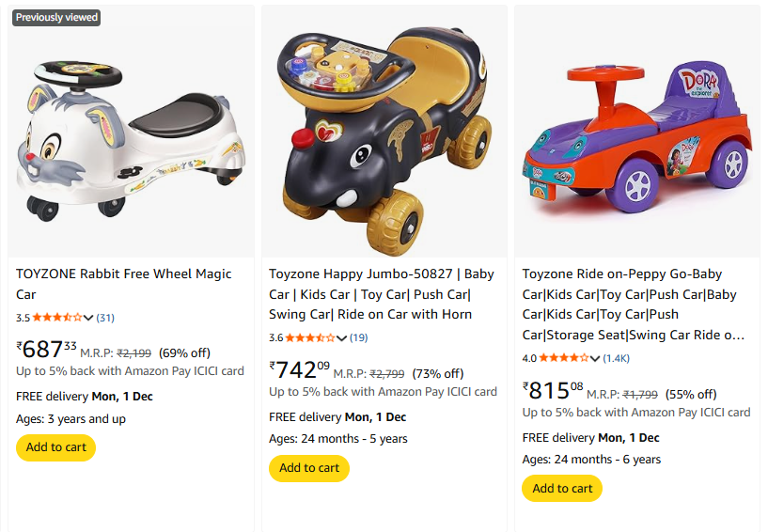
Task: Click the ₹815 price of Peppy Go
Action: [x=553, y=390]
